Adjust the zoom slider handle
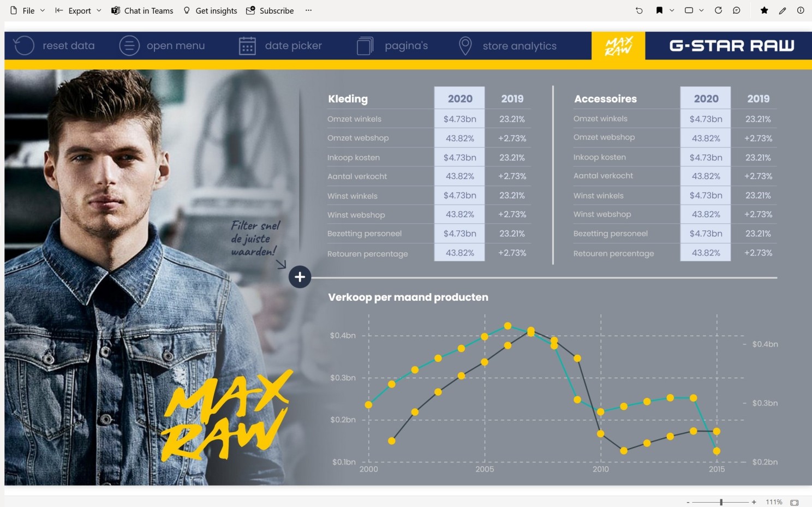The image size is (812, 507). click(x=721, y=502)
